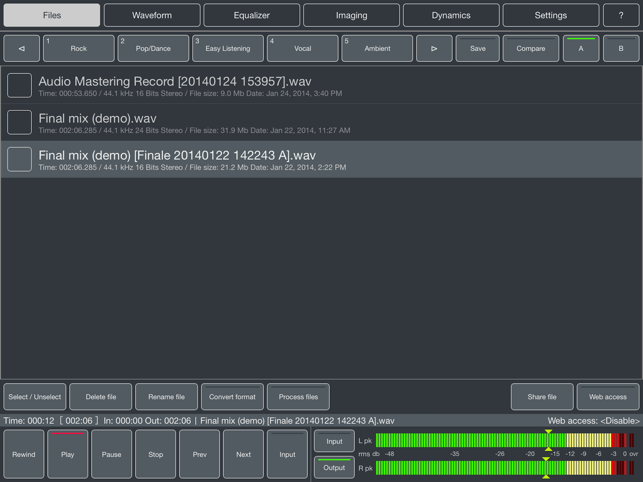Viewport: 643px width, 482px height.
Task: Open the Equalizer tab
Action: pos(252,16)
